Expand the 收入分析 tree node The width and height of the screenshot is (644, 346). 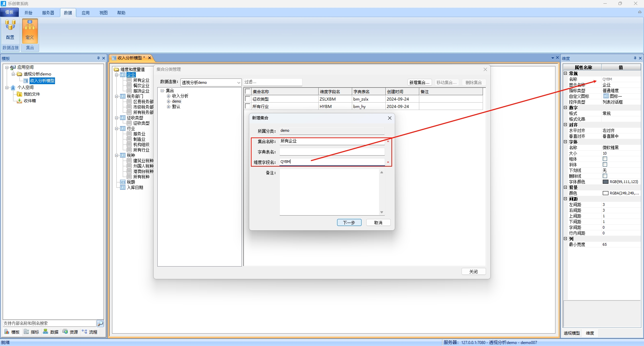point(169,96)
